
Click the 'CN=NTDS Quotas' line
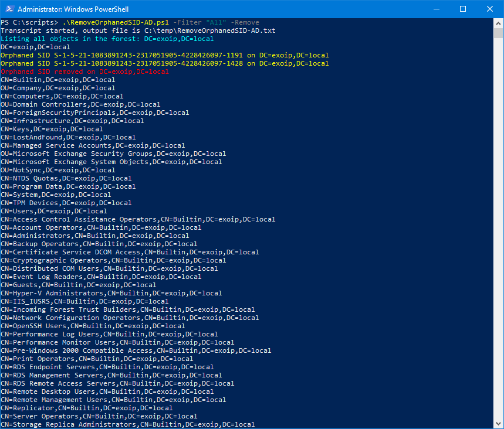pos(66,178)
